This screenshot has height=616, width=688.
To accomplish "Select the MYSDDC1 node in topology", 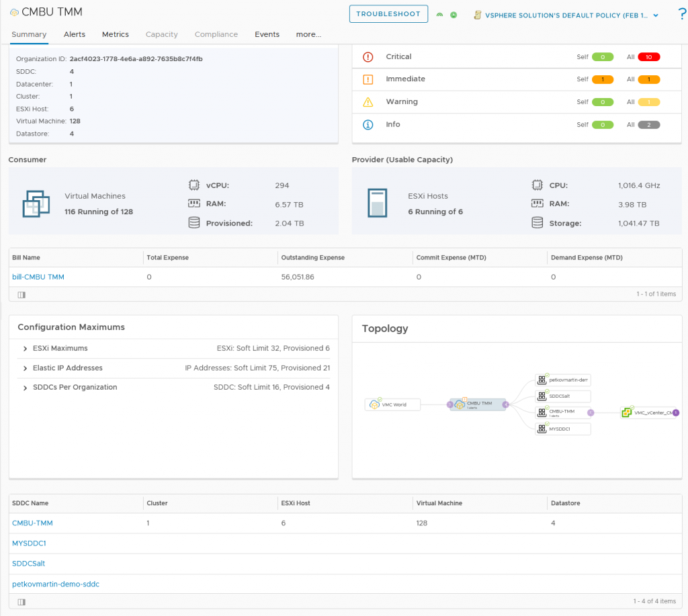I will pos(563,429).
